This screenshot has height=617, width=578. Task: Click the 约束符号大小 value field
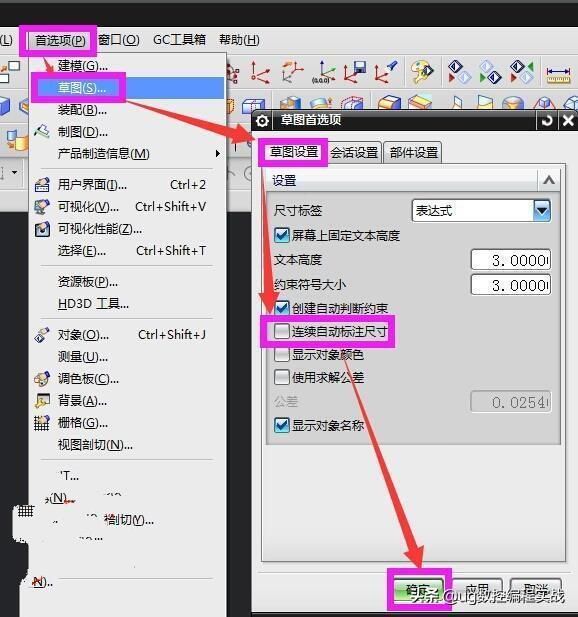pos(511,285)
